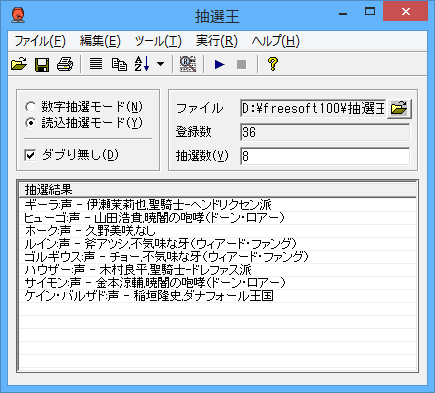This screenshot has height=393, width=435.
Task: Click the magnifier search toolbar icon
Action: [188, 64]
